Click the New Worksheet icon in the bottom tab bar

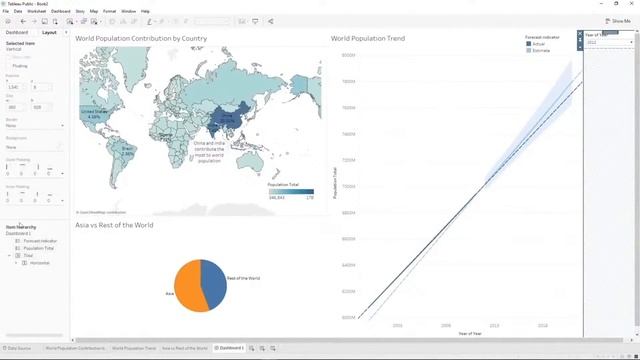tap(251, 348)
